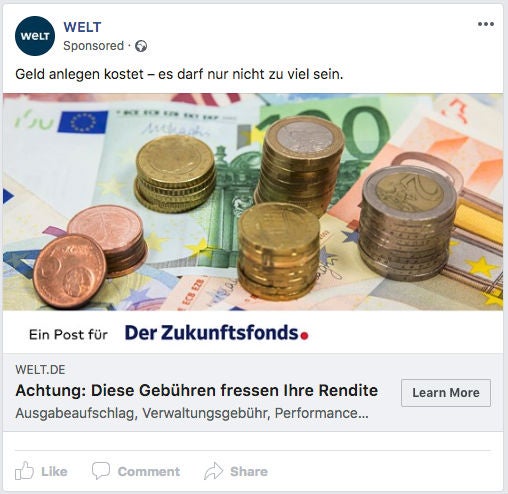Screen dimensions: 508x494
Task: Click the globe public audience icon
Action: 141,46
